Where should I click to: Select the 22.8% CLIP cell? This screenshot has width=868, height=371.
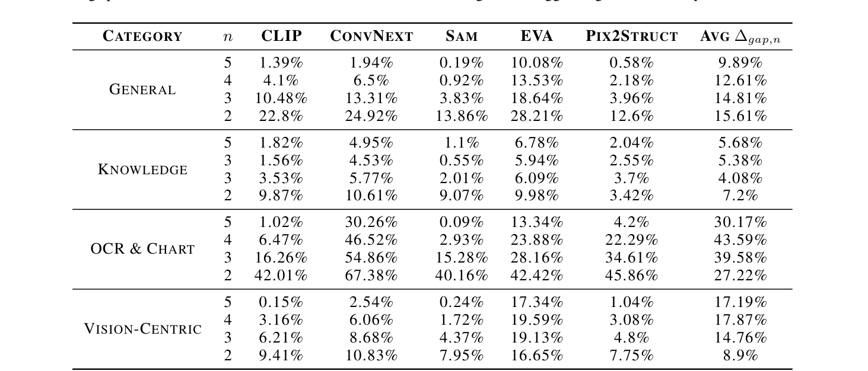281,116
